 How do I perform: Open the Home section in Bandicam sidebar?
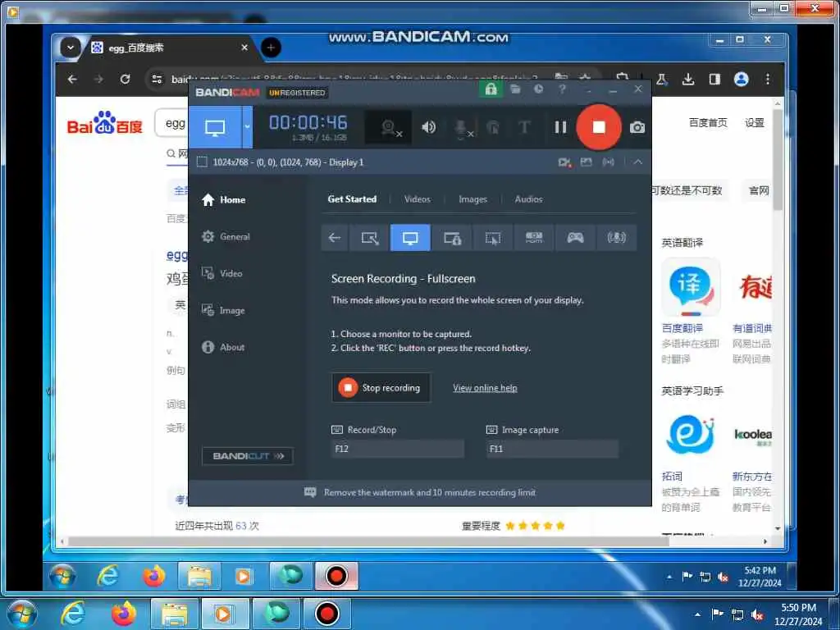click(x=223, y=200)
